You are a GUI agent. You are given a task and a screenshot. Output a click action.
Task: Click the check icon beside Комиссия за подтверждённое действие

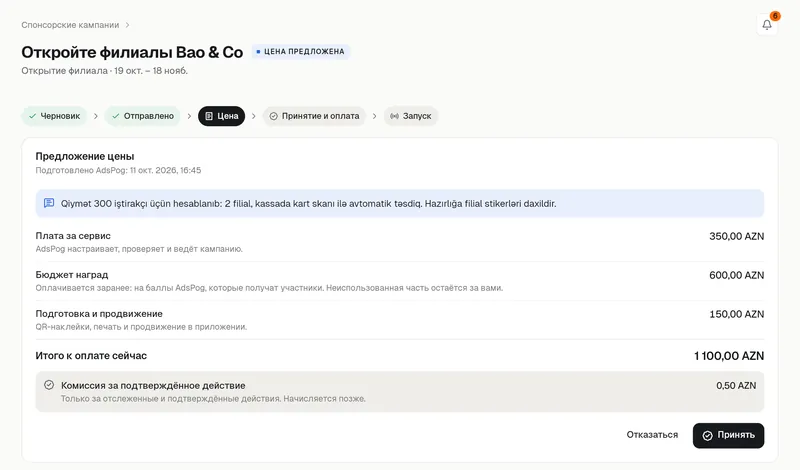coord(49,385)
